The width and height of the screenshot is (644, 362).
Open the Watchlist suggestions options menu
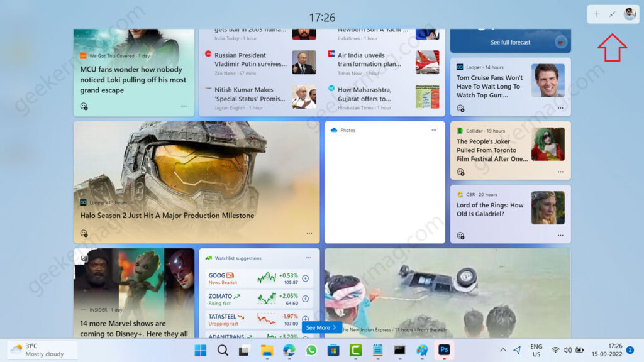click(308, 258)
